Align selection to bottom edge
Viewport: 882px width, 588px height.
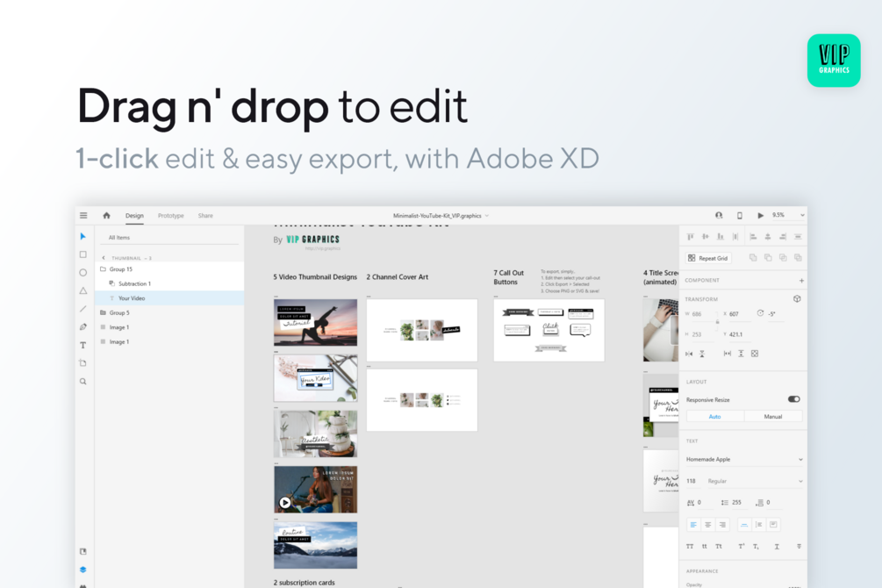point(720,237)
